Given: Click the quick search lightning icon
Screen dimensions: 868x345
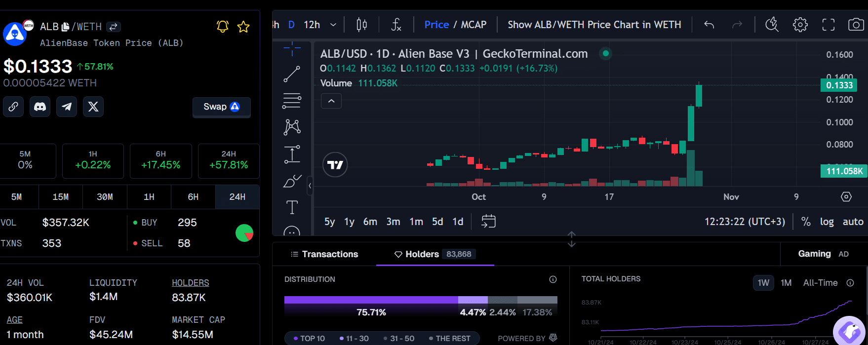Looking at the screenshot, I should (x=772, y=25).
